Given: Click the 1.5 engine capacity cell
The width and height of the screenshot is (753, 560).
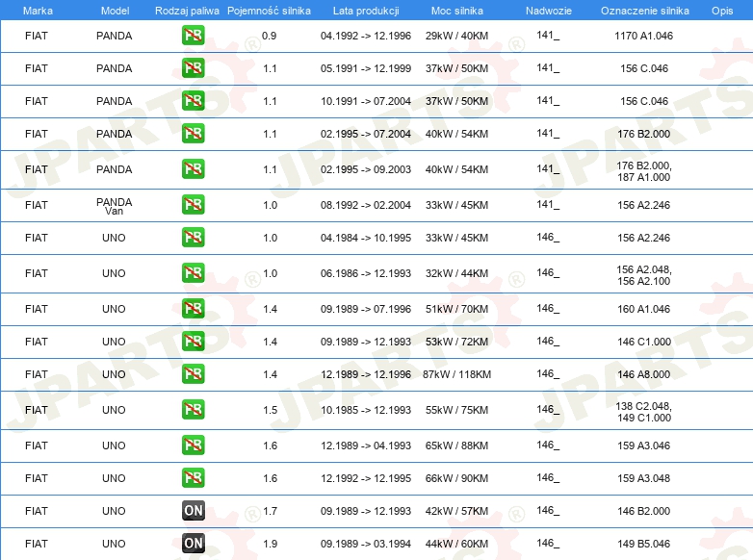Looking at the screenshot, I should coord(270,410).
